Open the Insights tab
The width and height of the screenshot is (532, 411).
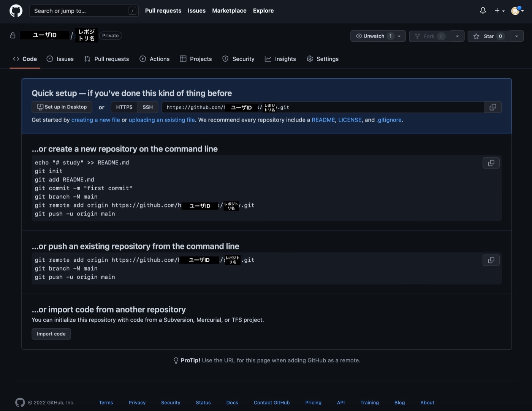[x=280, y=59]
